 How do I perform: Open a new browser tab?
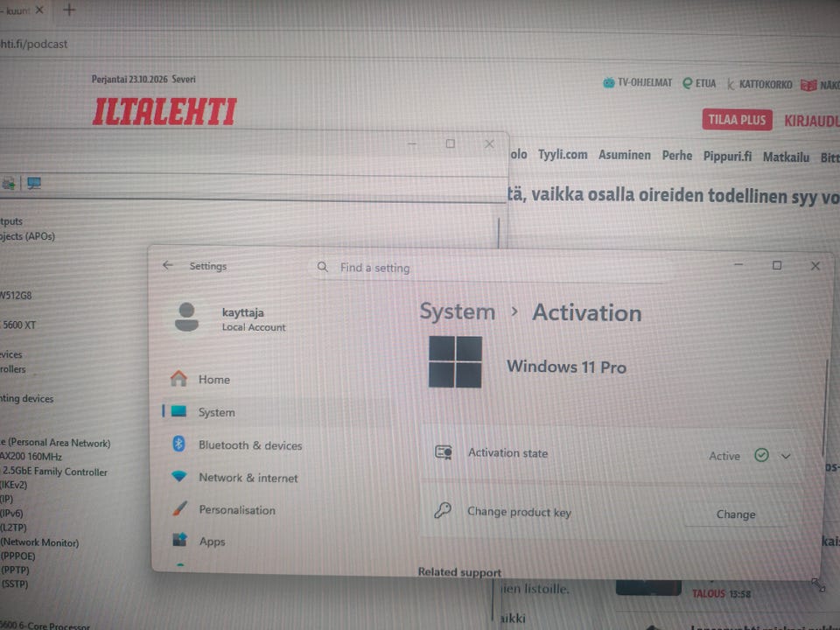[69, 10]
